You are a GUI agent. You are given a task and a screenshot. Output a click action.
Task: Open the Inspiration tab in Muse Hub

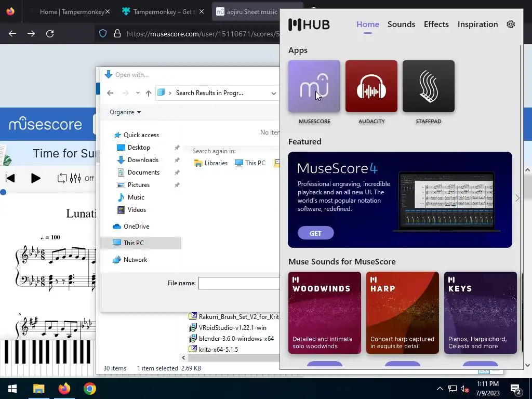coord(477,24)
